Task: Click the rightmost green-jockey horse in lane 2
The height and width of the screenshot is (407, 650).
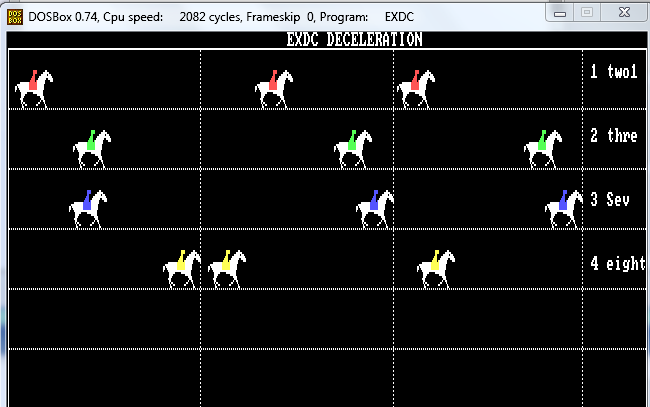Action: [x=543, y=149]
